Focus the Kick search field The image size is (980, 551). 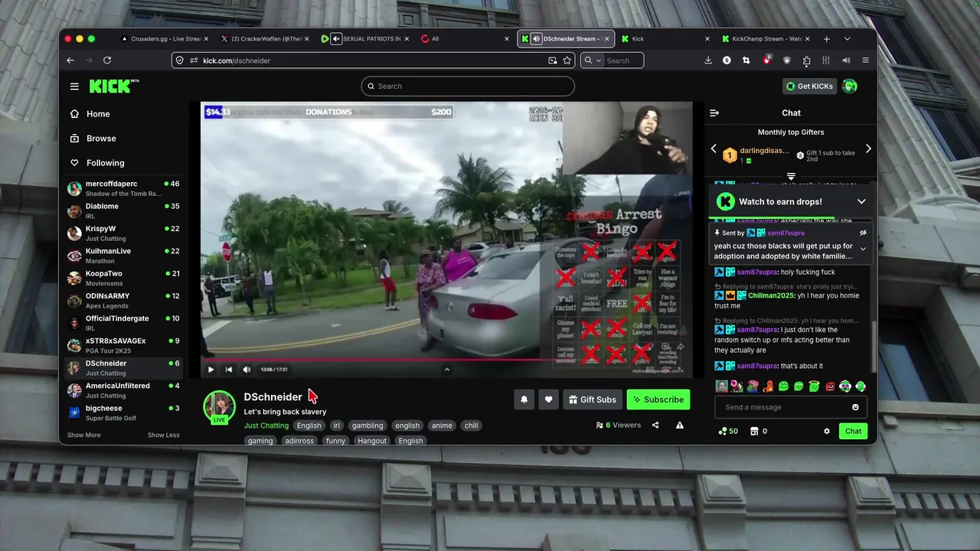pyautogui.click(x=468, y=86)
